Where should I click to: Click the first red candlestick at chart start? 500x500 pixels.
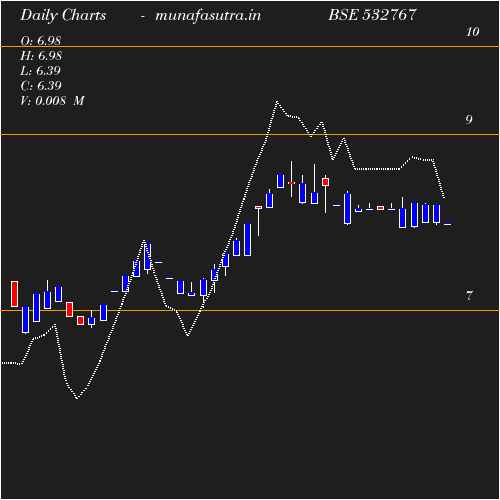14,294
